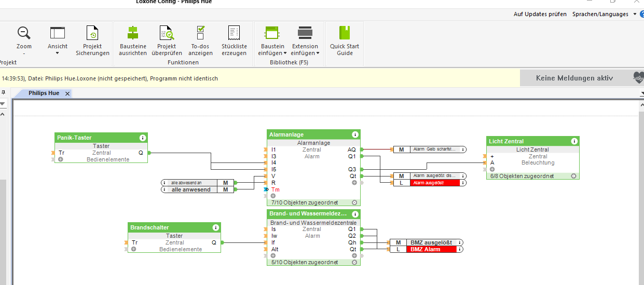Image resolution: width=644 pixels, height=285 pixels.
Task: Click the AQ output of Alarmanlage
Action: pyautogui.click(x=352, y=150)
